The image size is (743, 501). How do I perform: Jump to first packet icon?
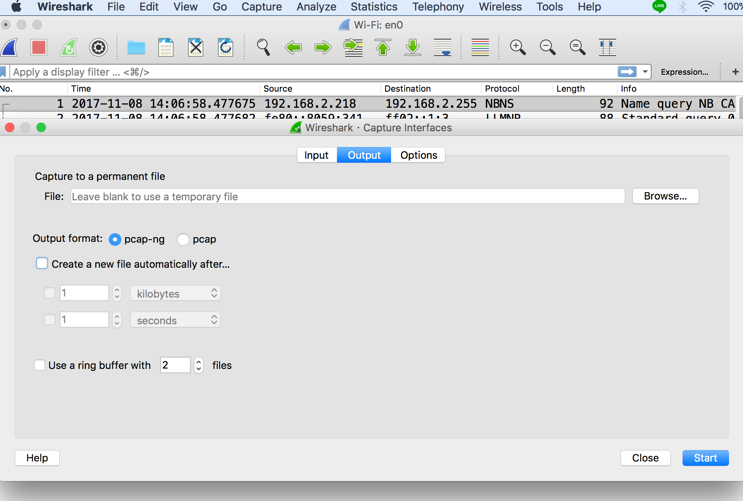383,47
